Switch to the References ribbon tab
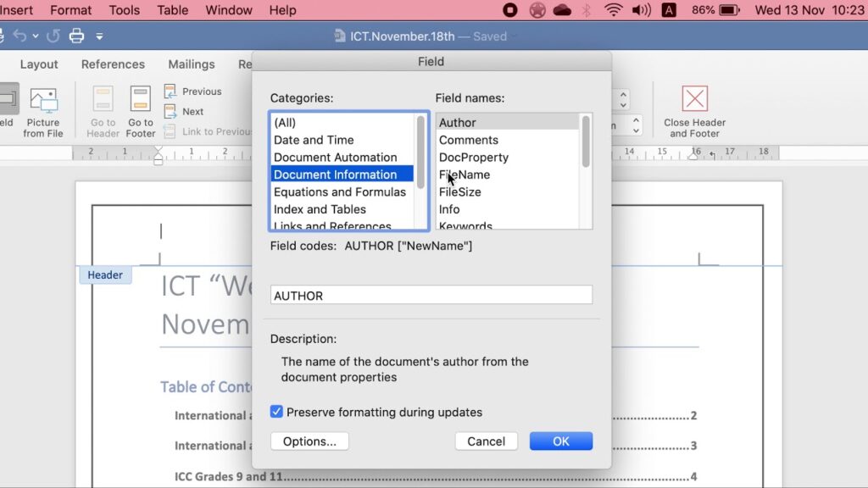 click(x=113, y=64)
